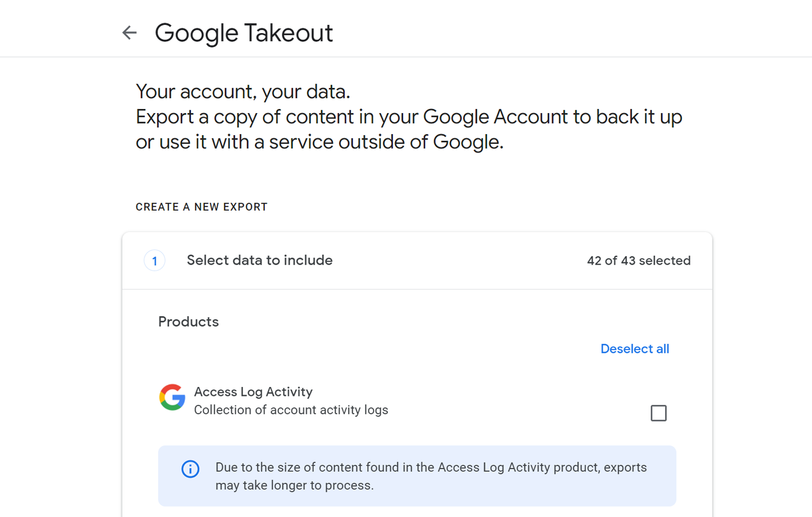Image resolution: width=812 pixels, height=517 pixels.
Task: Click the 42 of 43 selected counter
Action: click(x=638, y=261)
